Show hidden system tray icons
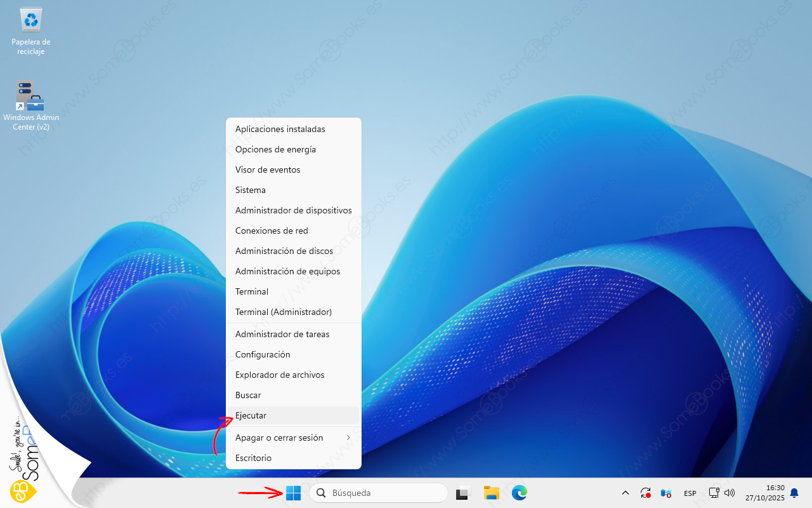812x508 pixels. tap(625, 493)
